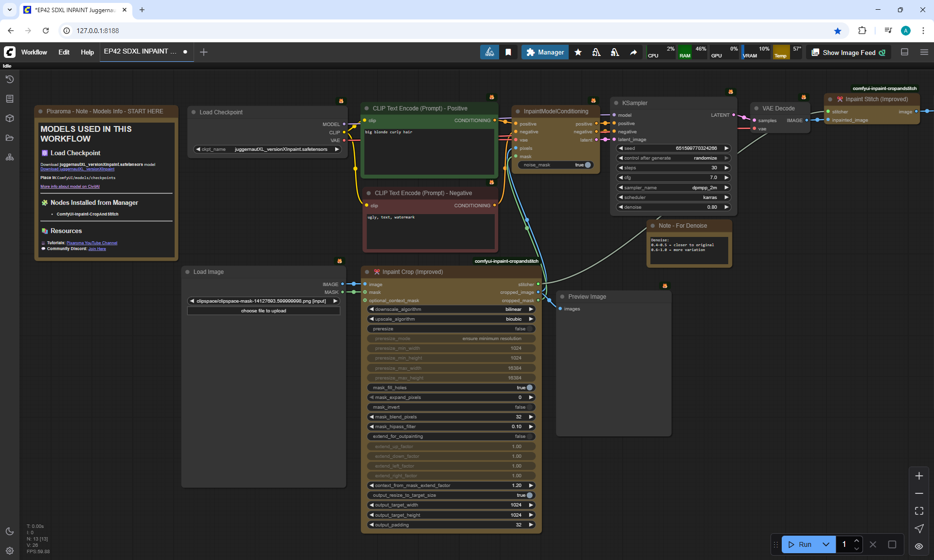
Task: Open the model library cube icon
Action: click(10, 118)
